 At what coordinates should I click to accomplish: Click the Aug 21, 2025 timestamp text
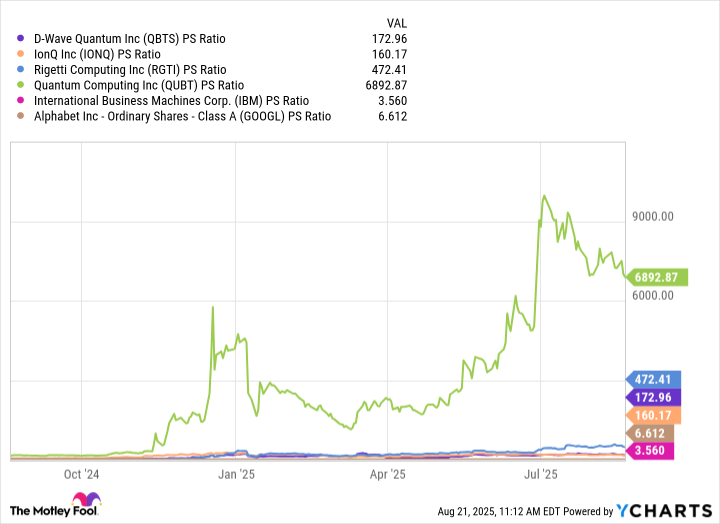499,511
